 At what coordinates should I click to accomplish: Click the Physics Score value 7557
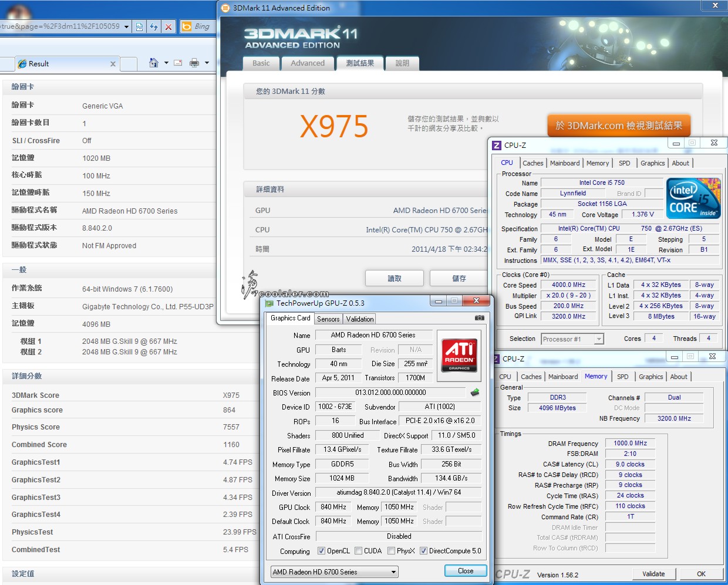pos(231,427)
